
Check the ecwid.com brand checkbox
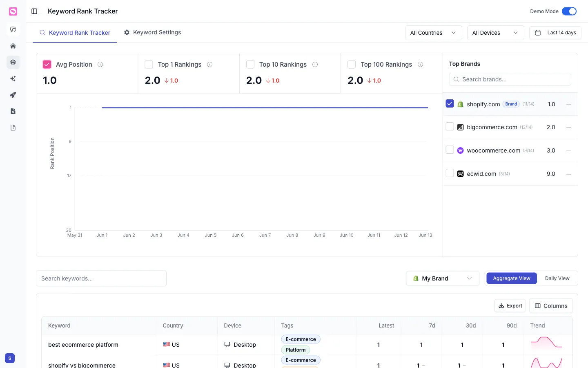click(450, 173)
